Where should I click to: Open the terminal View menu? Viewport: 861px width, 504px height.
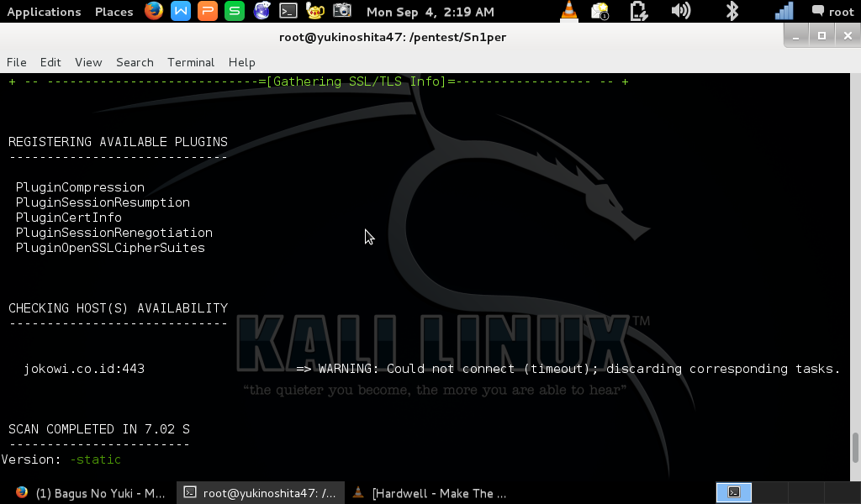(x=88, y=62)
